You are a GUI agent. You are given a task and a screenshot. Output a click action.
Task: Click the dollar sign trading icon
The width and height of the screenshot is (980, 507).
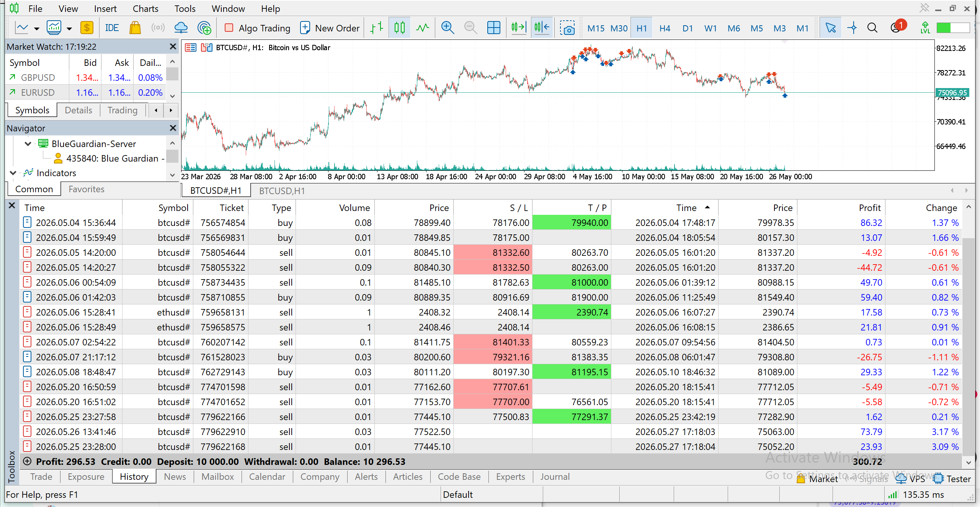87,28
